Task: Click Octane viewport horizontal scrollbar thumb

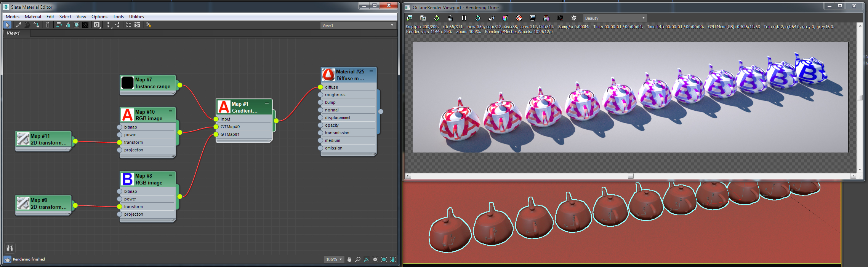Action: pos(631,176)
